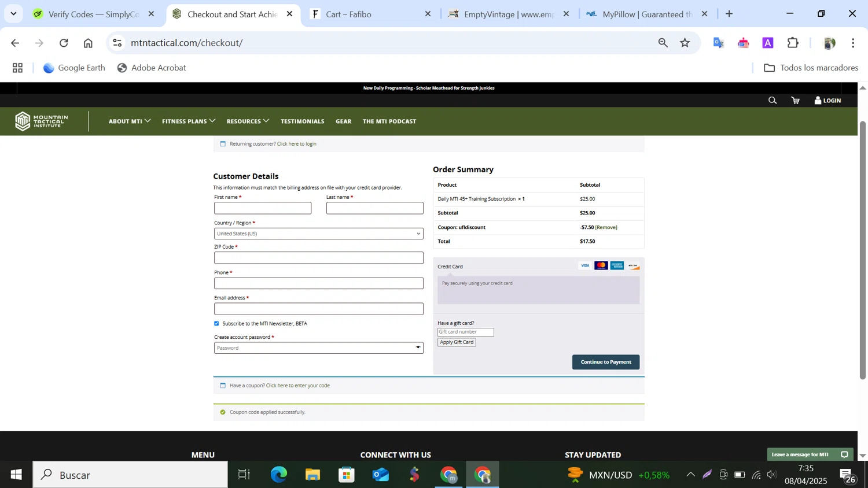
Task: Remove the ufldiscount coupon
Action: pyautogui.click(x=606, y=227)
